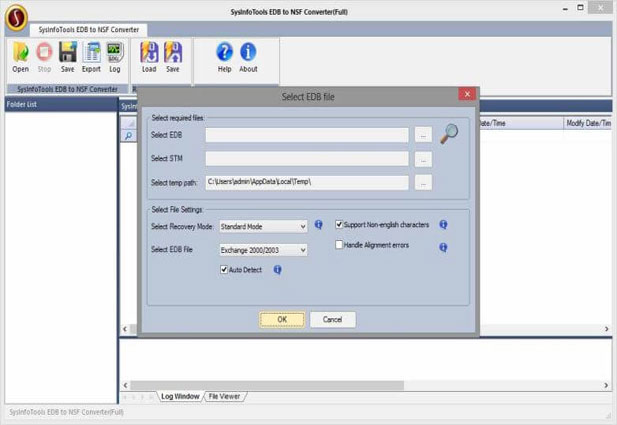Enable Handle Alignment errors checkbox
The image size is (617, 425).
[339, 245]
